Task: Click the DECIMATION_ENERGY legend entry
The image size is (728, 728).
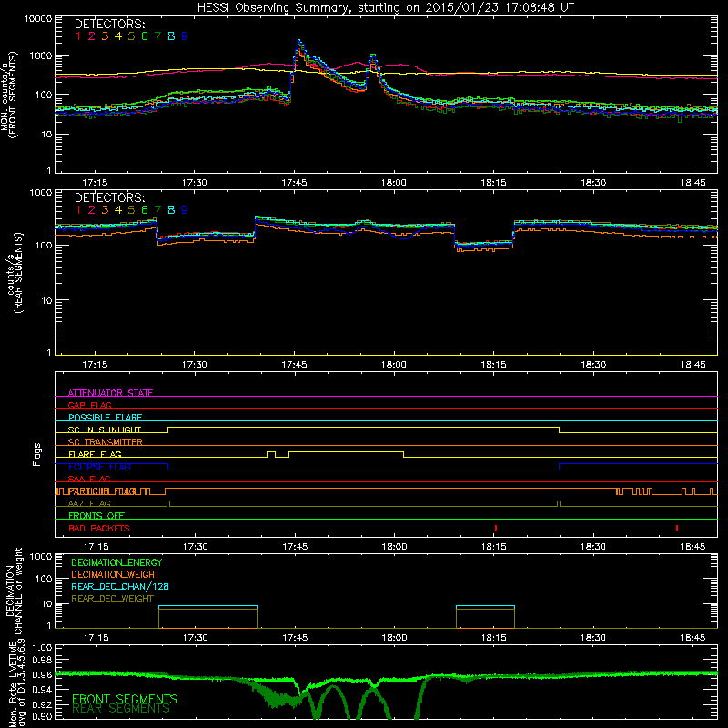Action: pyautogui.click(x=116, y=562)
